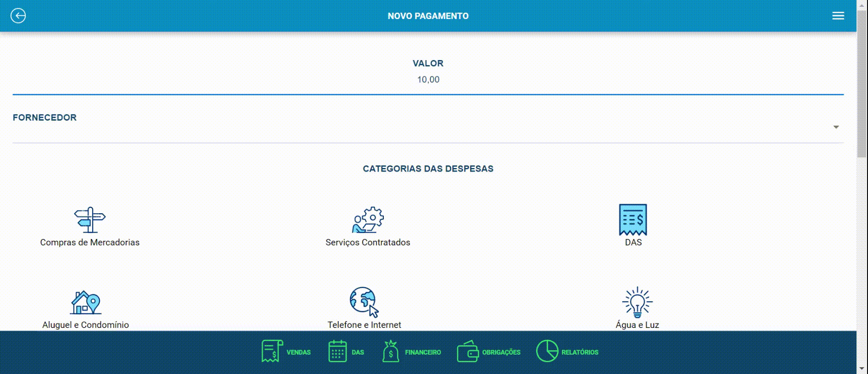Select the DAS receipt category icon

[632, 220]
